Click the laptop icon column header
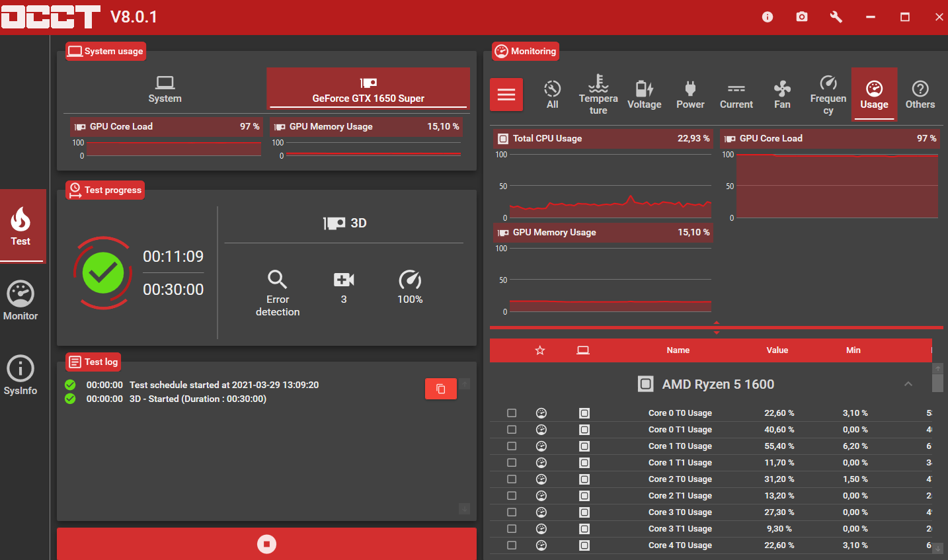948x560 pixels. pos(583,350)
